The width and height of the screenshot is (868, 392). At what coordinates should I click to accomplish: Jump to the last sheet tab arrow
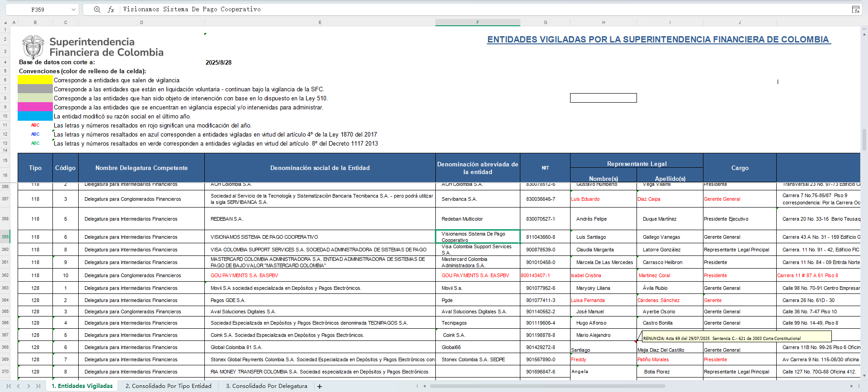pyautogui.click(x=38, y=386)
